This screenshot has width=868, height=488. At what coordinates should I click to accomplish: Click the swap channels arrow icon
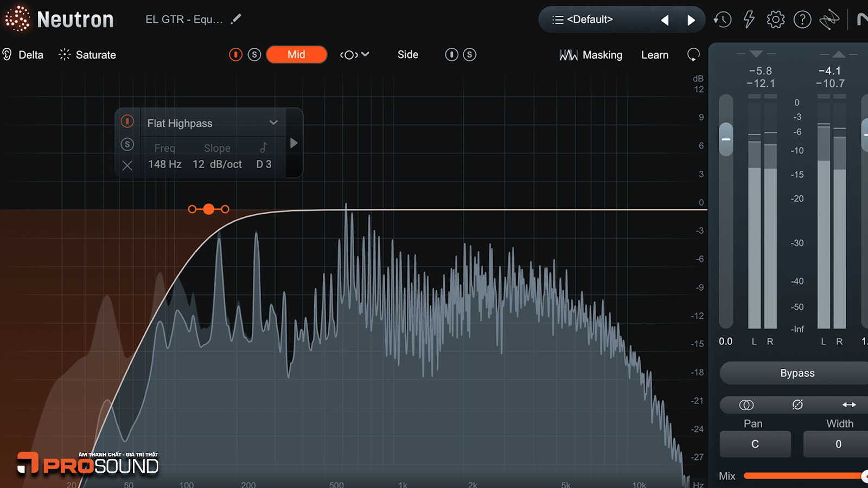(848, 405)
